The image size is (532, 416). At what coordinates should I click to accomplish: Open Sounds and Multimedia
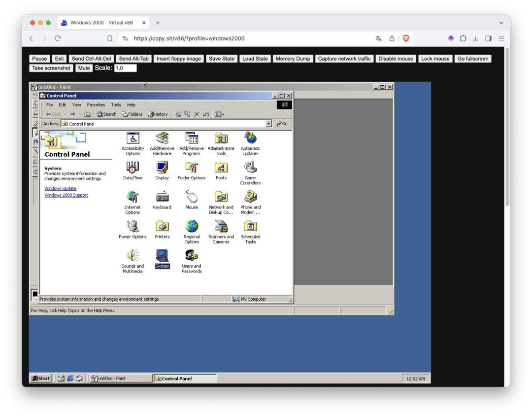[133, 255]
